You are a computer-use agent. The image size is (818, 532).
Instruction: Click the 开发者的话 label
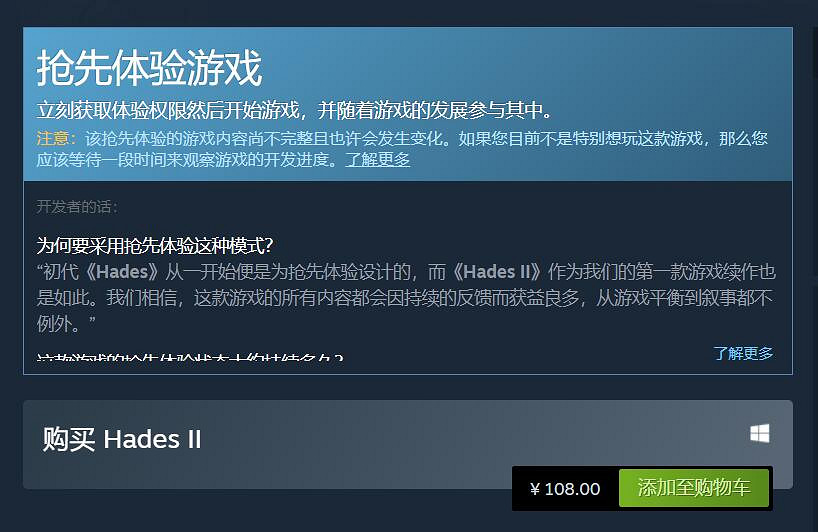click(x=77, y=207)
